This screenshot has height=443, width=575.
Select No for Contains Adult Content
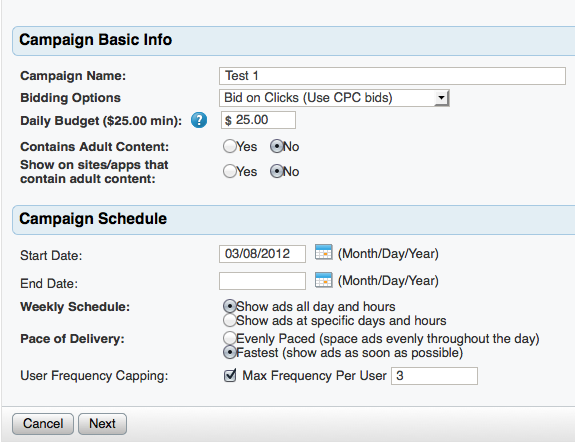276,146
